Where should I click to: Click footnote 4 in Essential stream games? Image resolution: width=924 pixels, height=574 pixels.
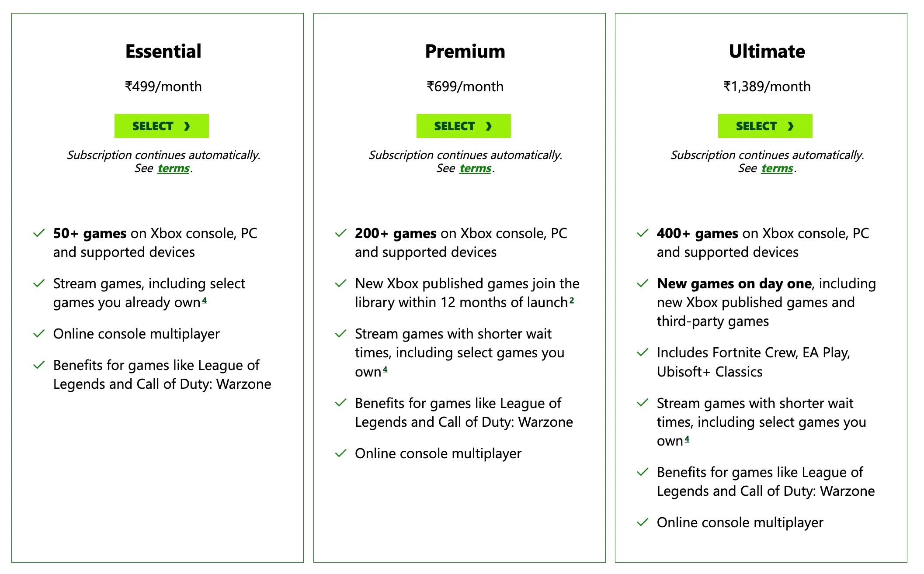click(204, 301)
